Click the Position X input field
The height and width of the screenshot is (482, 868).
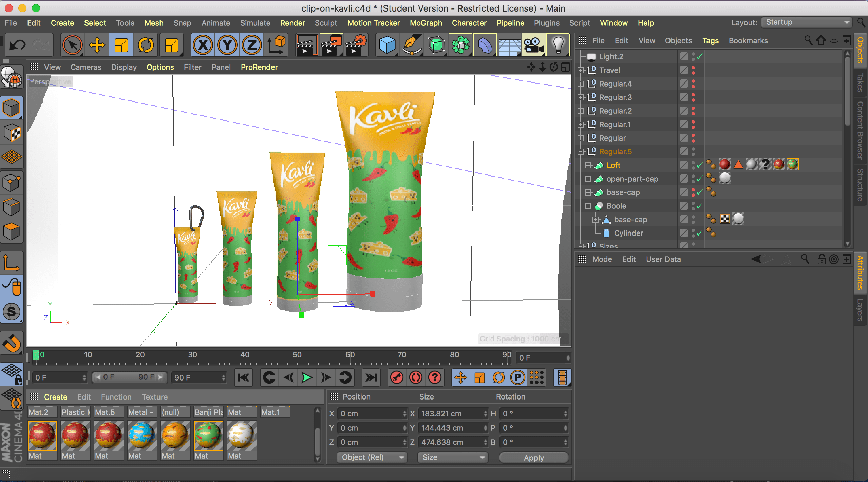(372, 414)
